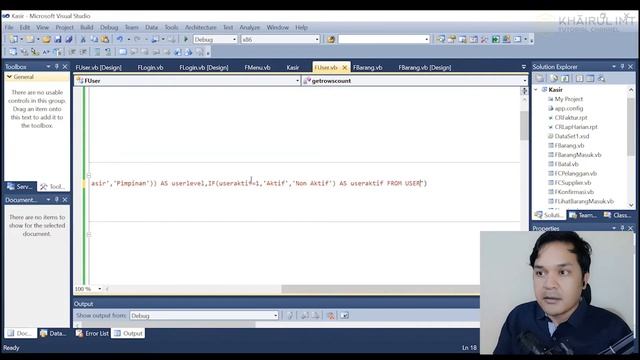
Task: Save the current file with the Save icon
Action: tap(58, 39)
